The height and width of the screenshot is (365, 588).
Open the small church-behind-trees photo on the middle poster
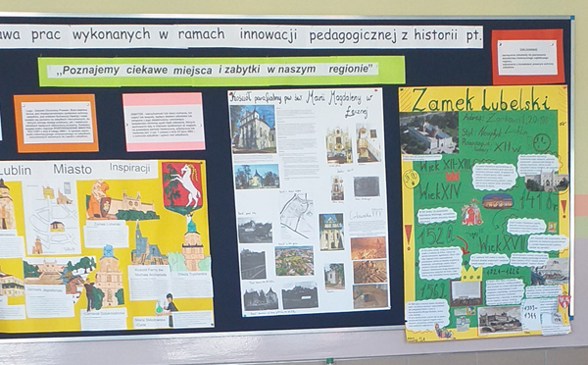tap(257, 176)
